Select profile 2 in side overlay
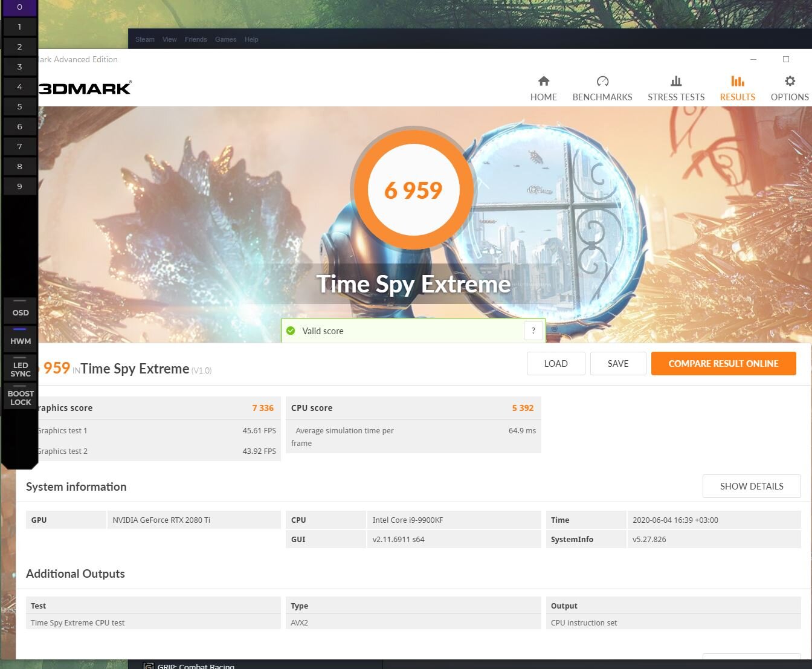The width and height of the screenshot is (812, 669). click(19, 47)
